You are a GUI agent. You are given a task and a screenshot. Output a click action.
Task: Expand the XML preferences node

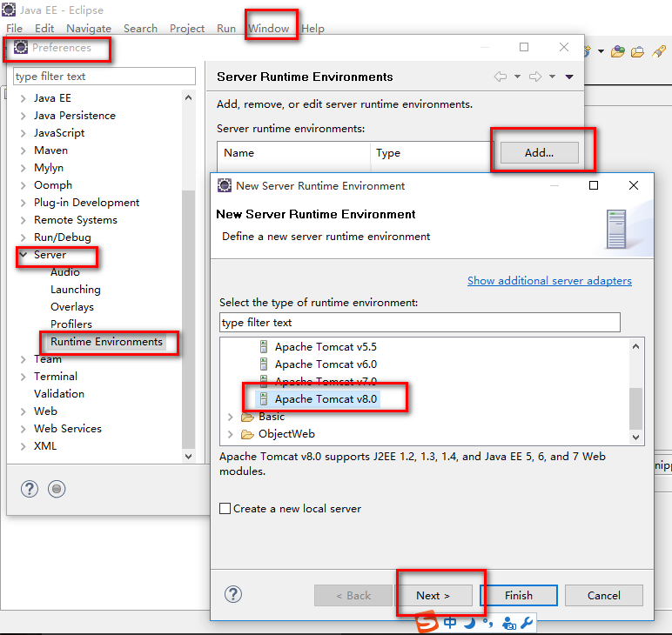click(x=24, y=446)
